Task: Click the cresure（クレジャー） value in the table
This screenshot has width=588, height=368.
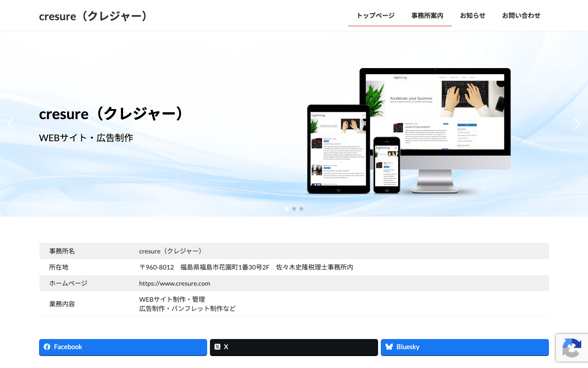Action: point(171,251)
